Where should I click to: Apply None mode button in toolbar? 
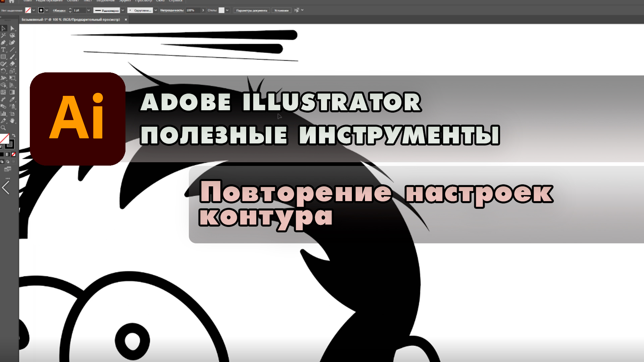pyautogui.click(x=13, y=154)
